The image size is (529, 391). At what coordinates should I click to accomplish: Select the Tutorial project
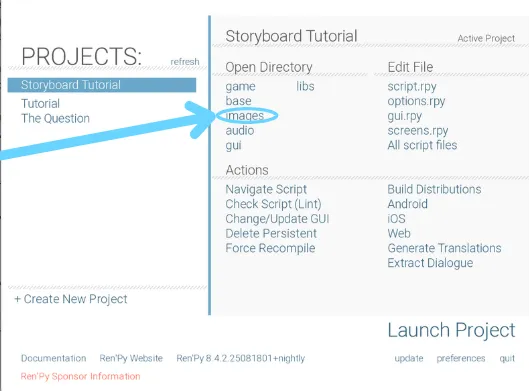(40, 104)
